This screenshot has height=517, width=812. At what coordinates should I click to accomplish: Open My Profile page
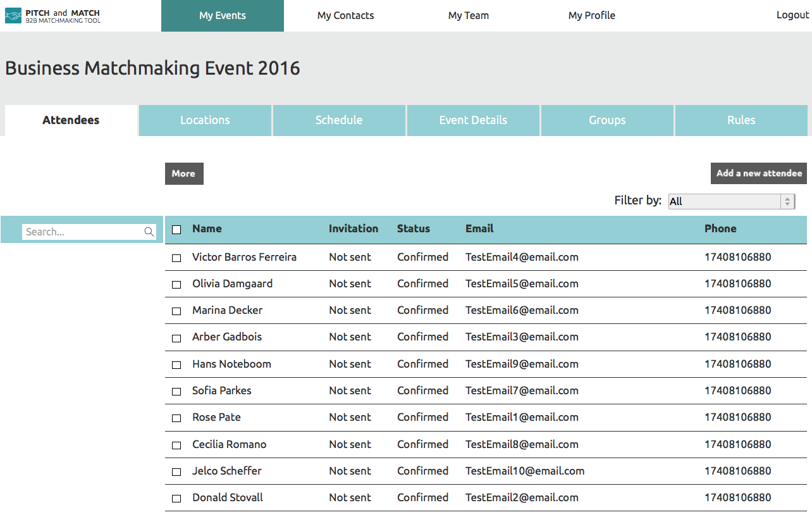coord(592,16)
